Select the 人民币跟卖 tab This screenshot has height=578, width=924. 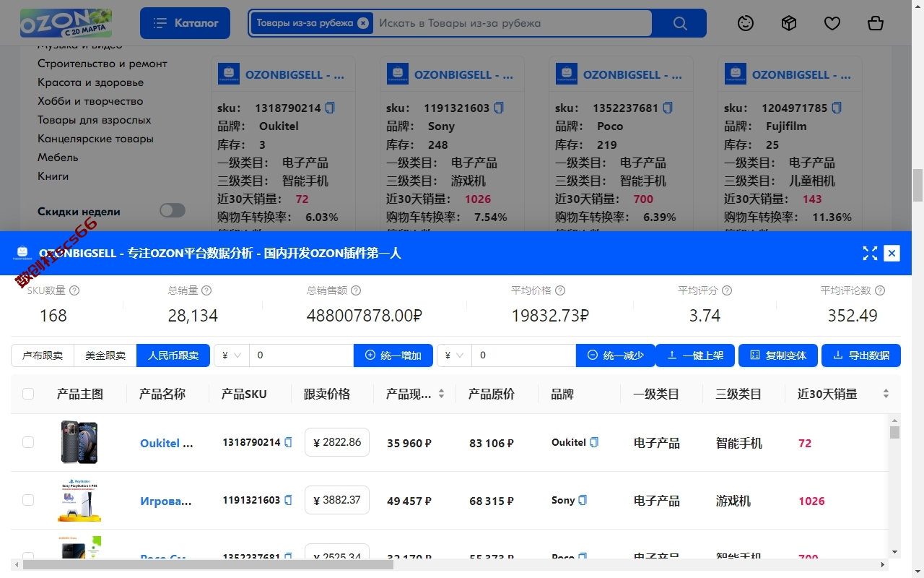(173, 355)
